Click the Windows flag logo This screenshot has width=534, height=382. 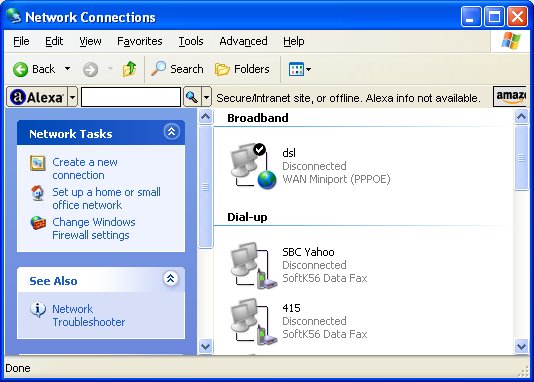point(511,41)
